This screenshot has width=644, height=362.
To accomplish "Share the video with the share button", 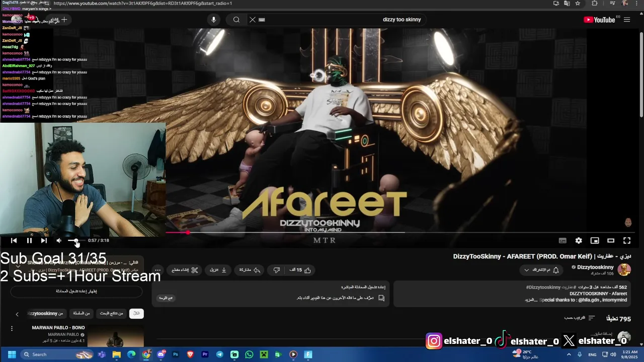I will coord(250,270).
